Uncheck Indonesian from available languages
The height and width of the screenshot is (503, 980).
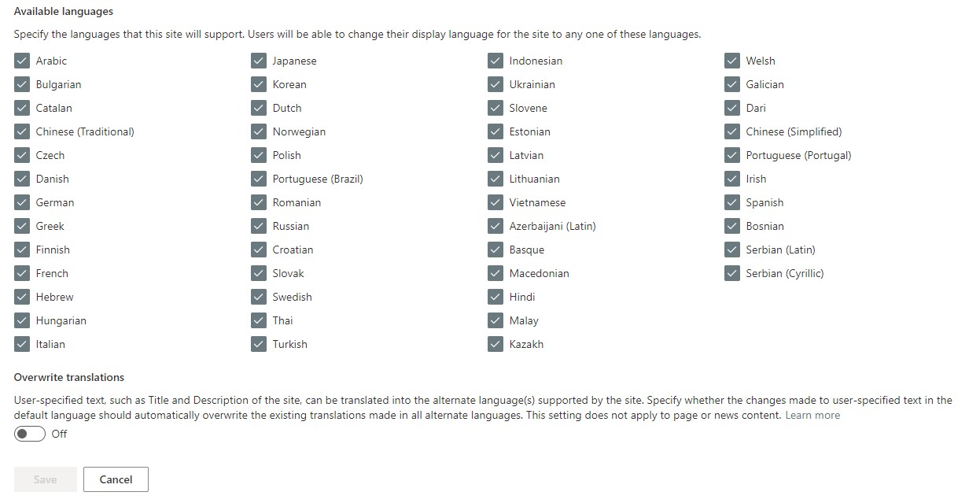[496, 61]
